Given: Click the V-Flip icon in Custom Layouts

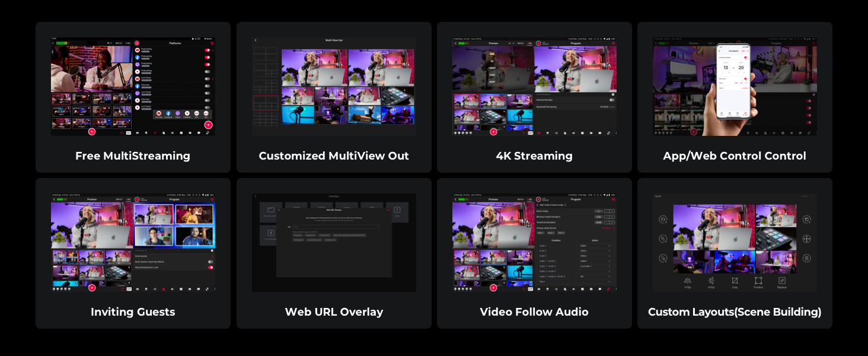Looking at the screenshot, I should [688, 281].
